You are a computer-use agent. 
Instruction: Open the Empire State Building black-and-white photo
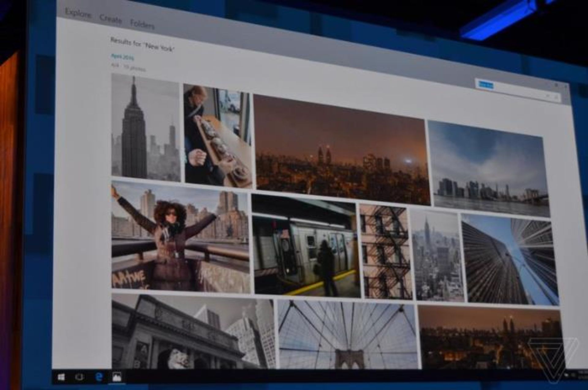(145, 127)
